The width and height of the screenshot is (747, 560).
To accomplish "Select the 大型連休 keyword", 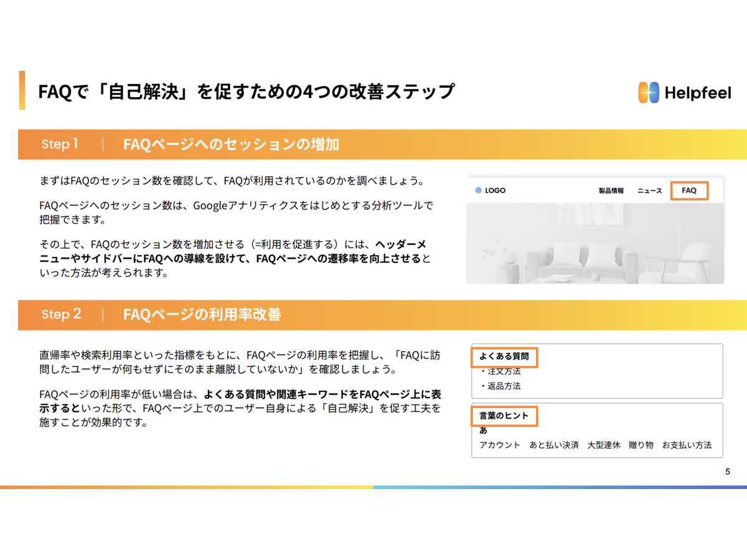I will 603,445.
